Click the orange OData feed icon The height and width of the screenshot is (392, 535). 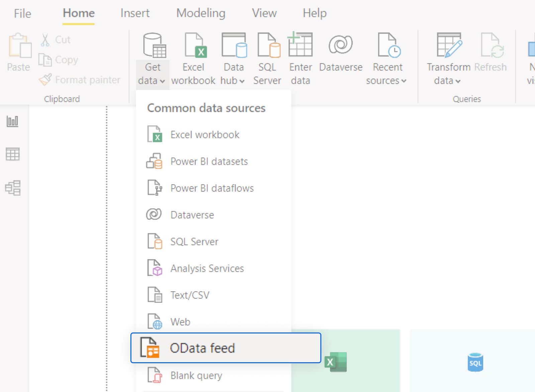[150, 348]
